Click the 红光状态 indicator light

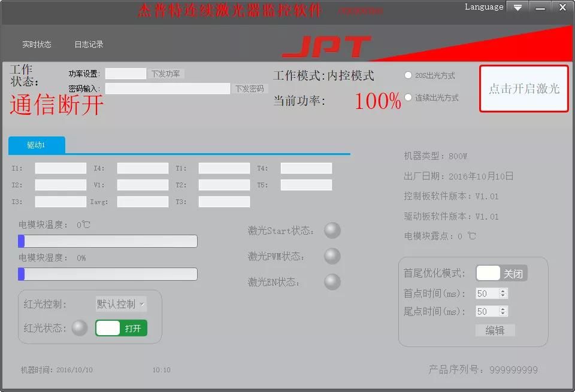pos(80,327)
